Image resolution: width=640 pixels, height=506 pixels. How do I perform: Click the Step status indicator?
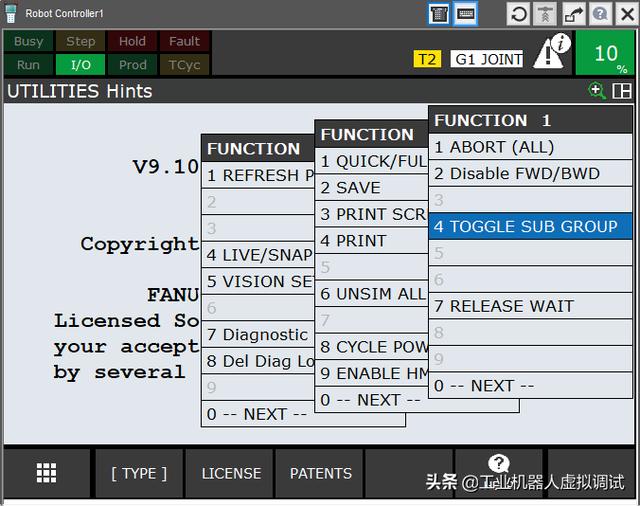[x=80, y=41]
